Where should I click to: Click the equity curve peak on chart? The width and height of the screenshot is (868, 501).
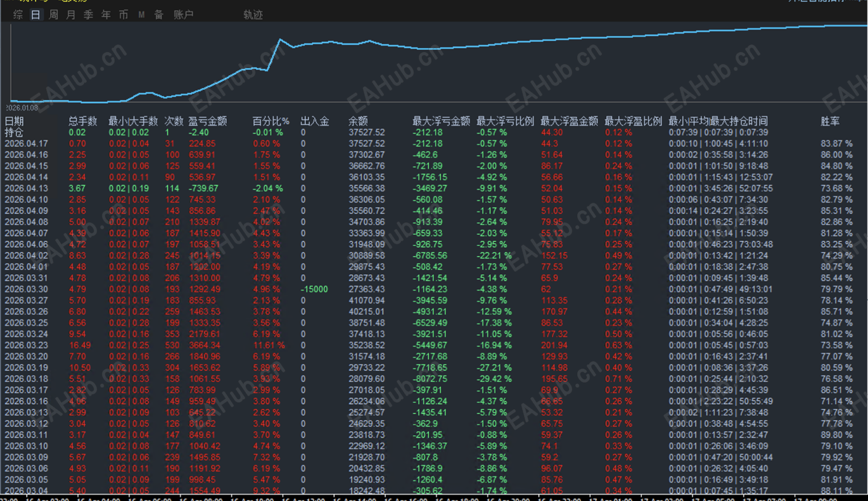[280, 40]
